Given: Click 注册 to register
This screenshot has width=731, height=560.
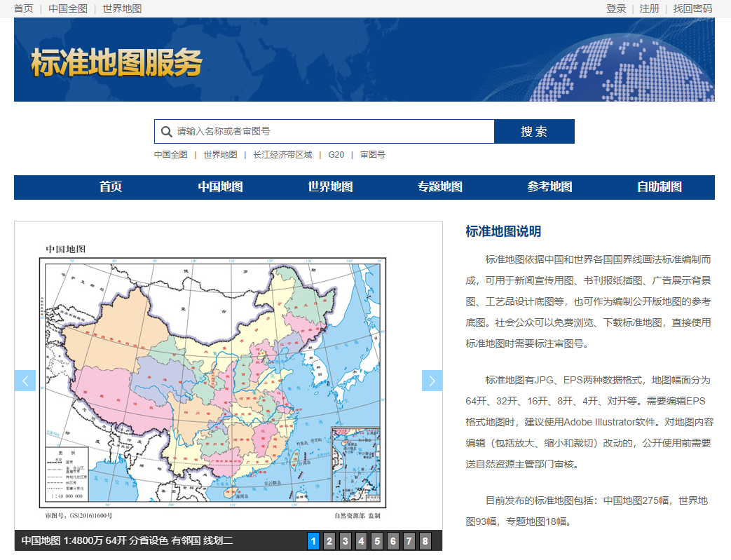Looking at the screenshot, I should pos(650,8).
